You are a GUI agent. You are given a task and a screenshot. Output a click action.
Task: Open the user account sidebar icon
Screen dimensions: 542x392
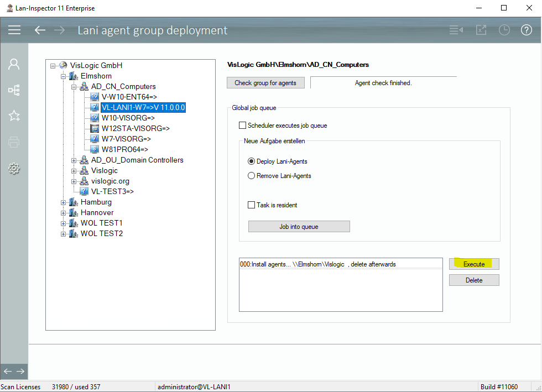click(14, 64)
